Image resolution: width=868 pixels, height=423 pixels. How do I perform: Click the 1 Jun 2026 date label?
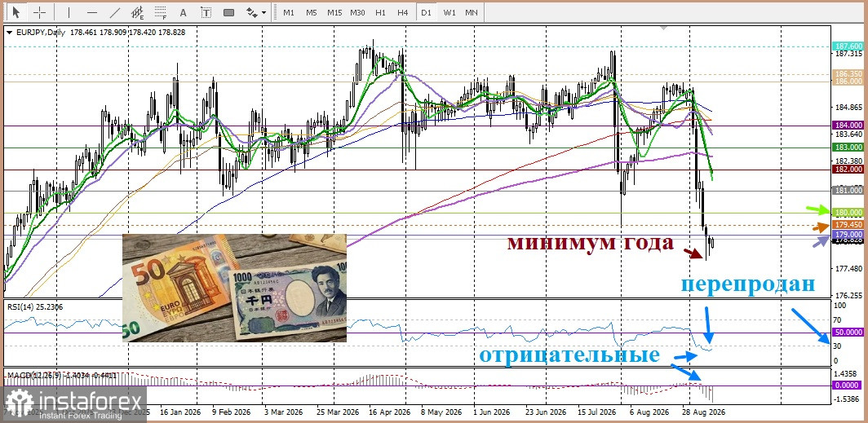491,412
